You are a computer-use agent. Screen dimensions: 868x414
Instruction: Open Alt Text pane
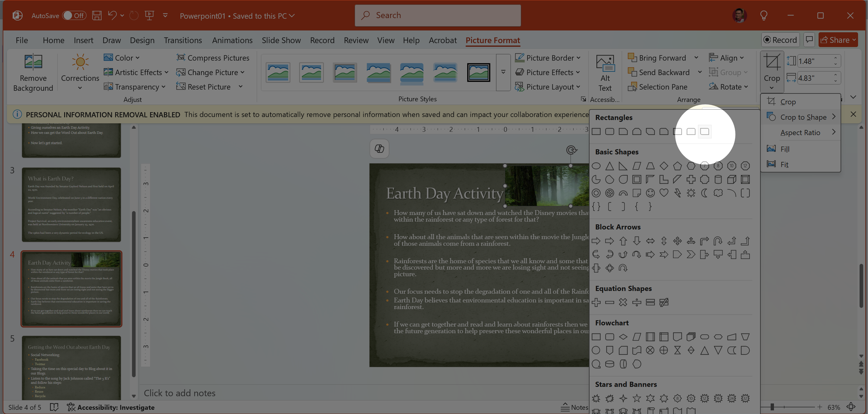point(605,72)
